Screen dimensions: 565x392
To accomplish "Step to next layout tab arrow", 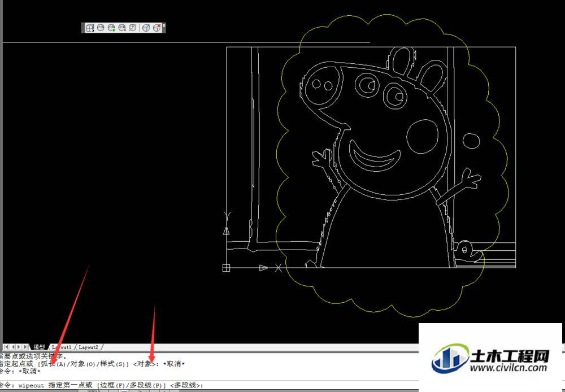I will [x=19, y=347].
